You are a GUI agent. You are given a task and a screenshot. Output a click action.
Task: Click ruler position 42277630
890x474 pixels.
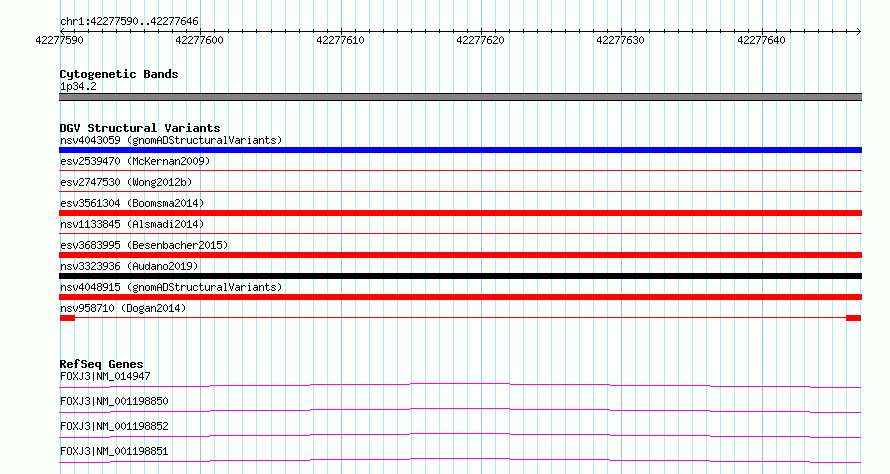click(x=620, y=40)
